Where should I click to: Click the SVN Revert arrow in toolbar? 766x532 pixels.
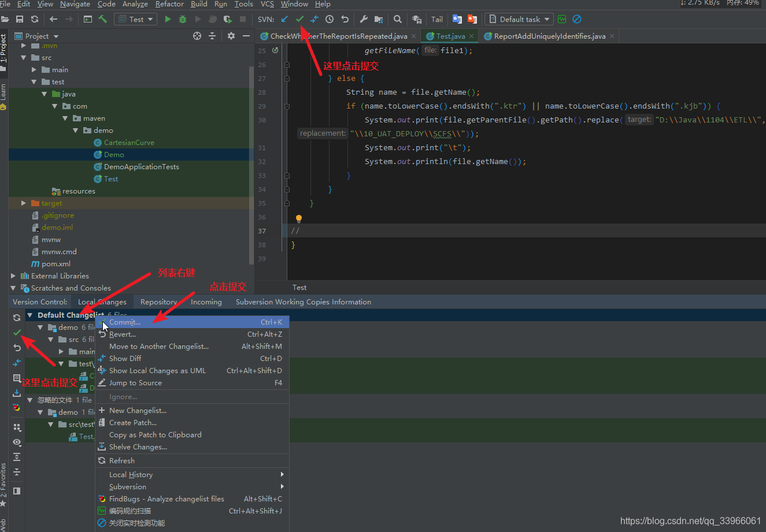[345, 19]
